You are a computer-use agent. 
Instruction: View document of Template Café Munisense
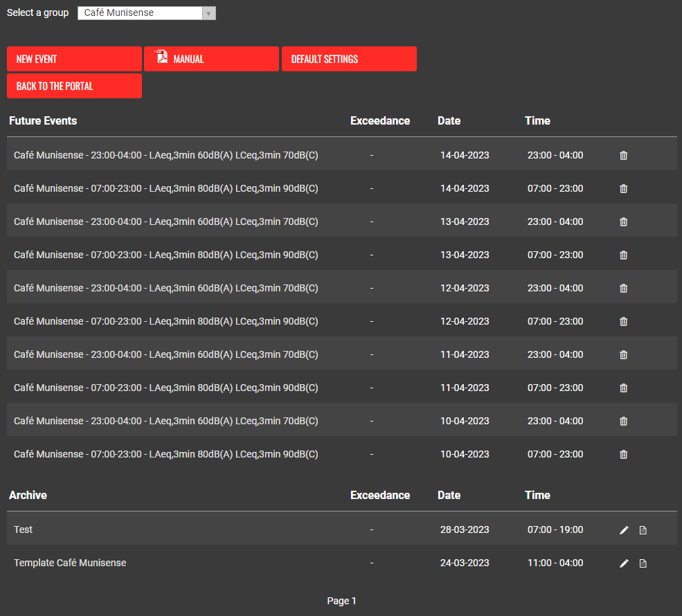(x=643, y=563)
